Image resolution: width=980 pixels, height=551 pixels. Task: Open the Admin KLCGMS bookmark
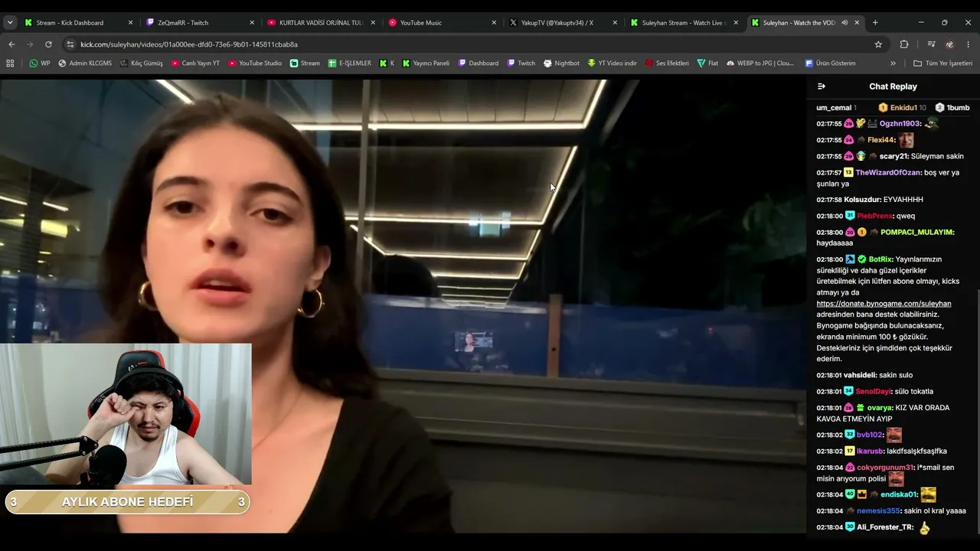[x=83, y=64]
